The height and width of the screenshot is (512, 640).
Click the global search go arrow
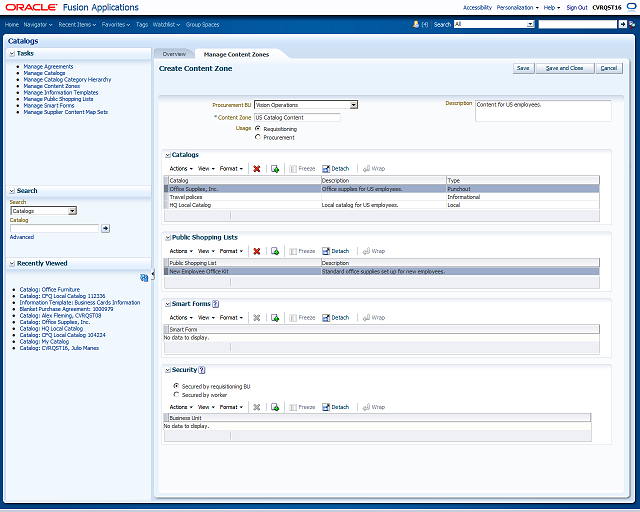click(x=622, y=24)
